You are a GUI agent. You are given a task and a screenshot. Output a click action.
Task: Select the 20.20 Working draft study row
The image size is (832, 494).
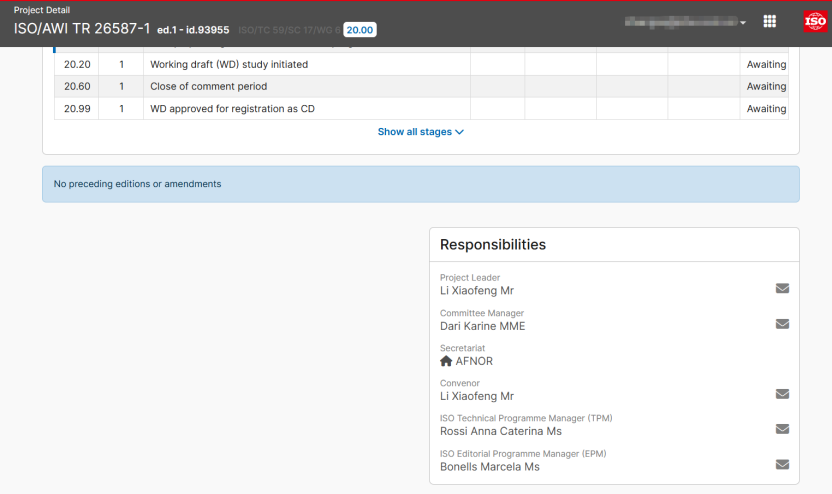coord(228,65)
